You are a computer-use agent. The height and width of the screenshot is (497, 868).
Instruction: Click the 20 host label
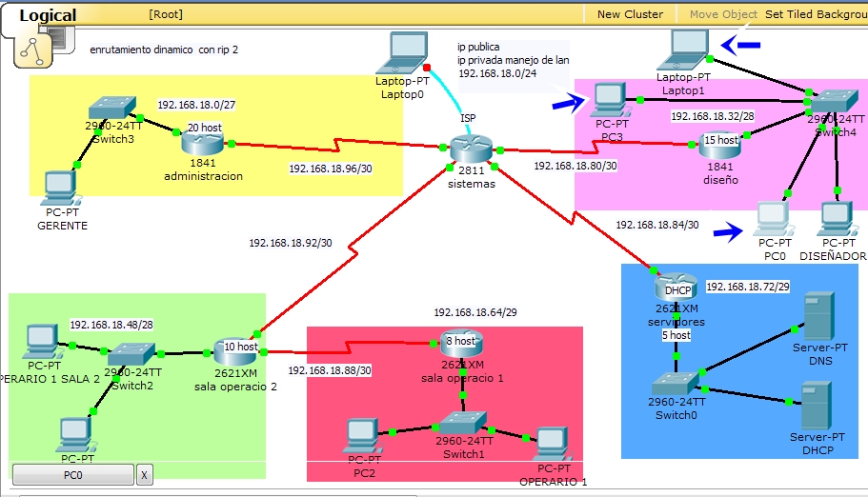coord(204,128)
